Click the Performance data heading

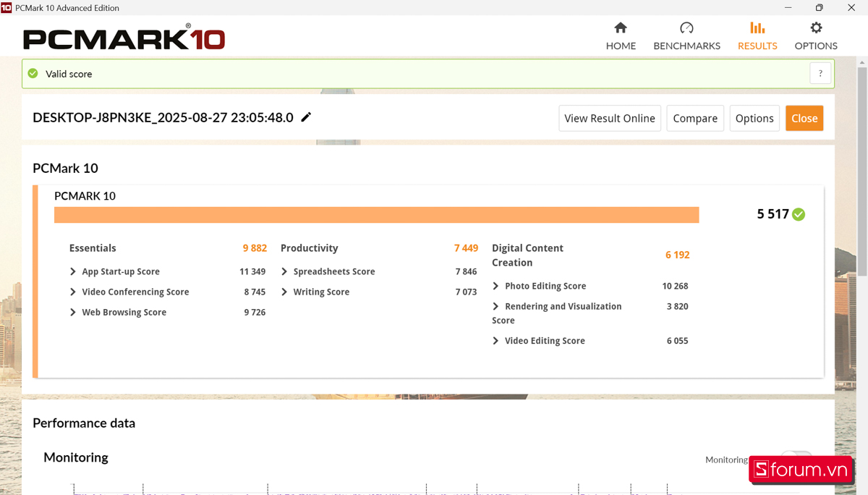pos(84,423)
